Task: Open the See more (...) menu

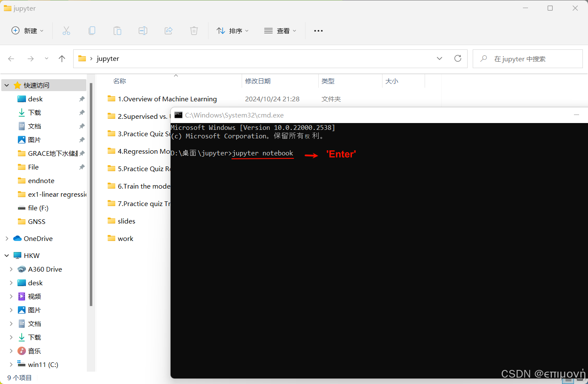Action: pos(318,30)
